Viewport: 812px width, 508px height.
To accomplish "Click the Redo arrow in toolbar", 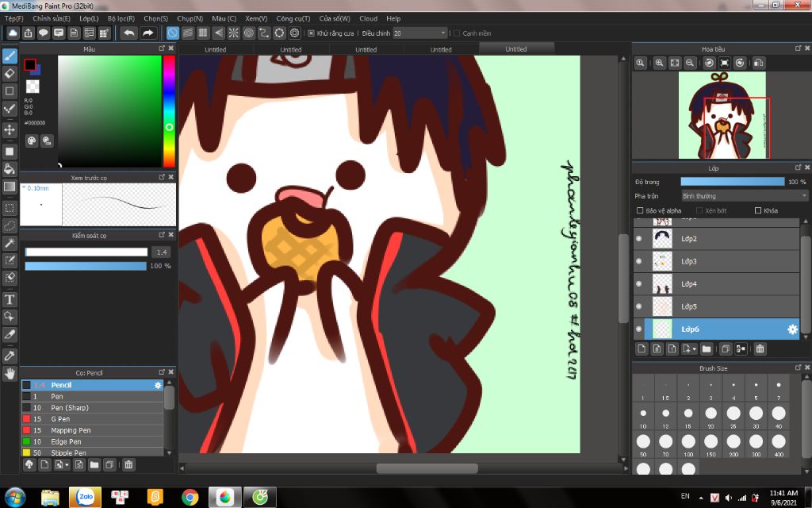I will pyautogui.click(x=148, y=33).
